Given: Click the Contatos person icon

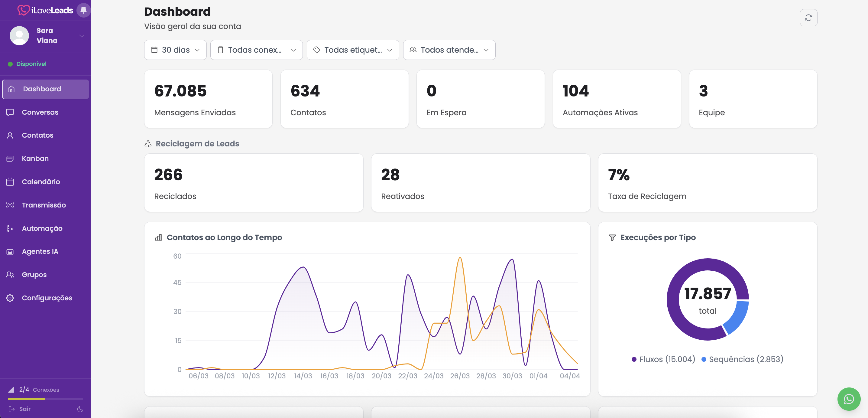Looking at the screenshot, I should pos(10,135).
